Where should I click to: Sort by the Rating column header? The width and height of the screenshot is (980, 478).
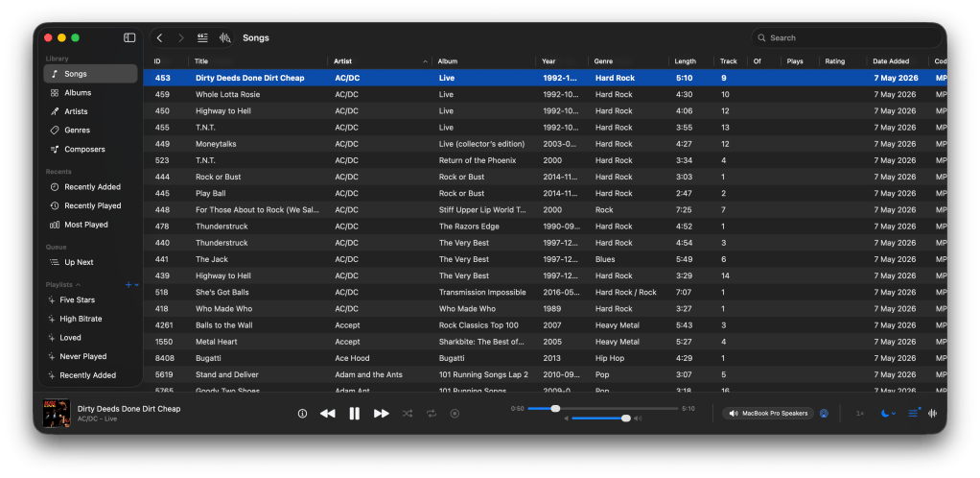pos(842,61)
